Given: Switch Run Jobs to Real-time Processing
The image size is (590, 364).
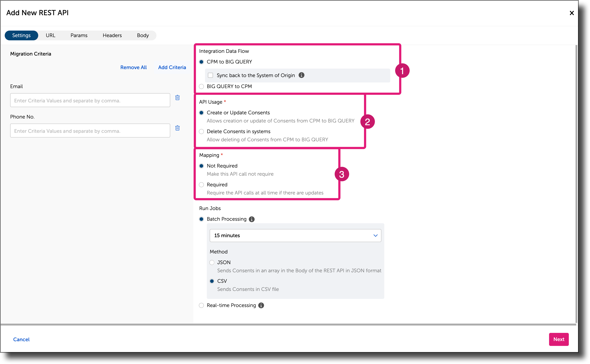Looking at the screenshot, I should (201, 305).
